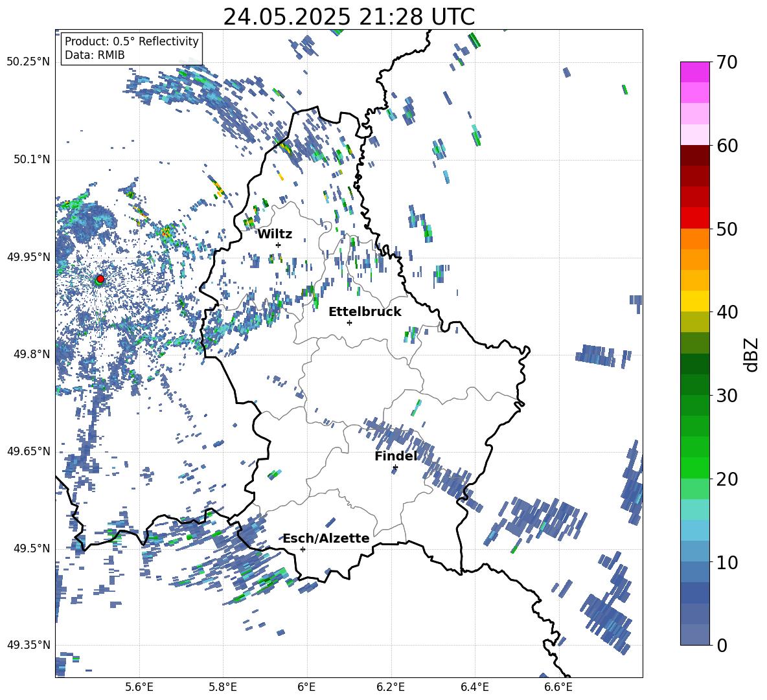Click the 49.95°N latitude label

point(29,256)
